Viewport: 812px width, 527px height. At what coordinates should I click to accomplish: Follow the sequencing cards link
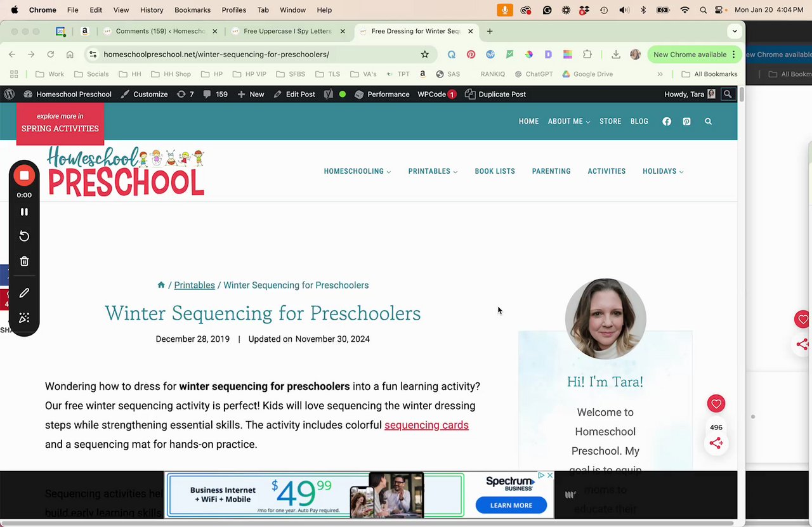click(x=426, y=425)
